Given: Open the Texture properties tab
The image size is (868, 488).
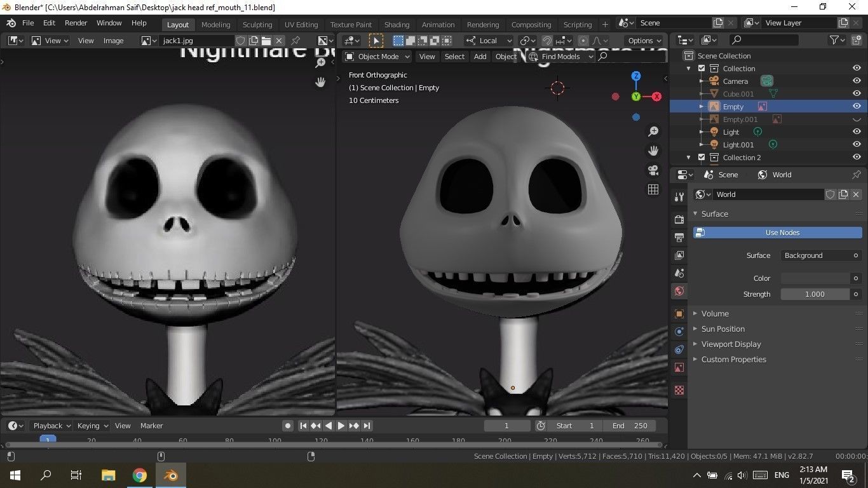Looking at the screenshot, I should click(x=679, y=390).
